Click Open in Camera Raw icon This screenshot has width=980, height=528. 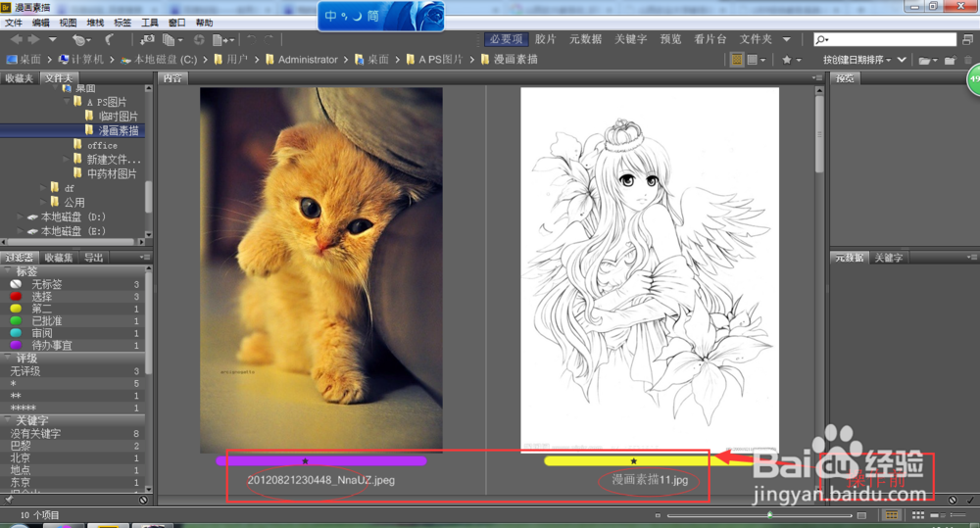coord(199,39)
